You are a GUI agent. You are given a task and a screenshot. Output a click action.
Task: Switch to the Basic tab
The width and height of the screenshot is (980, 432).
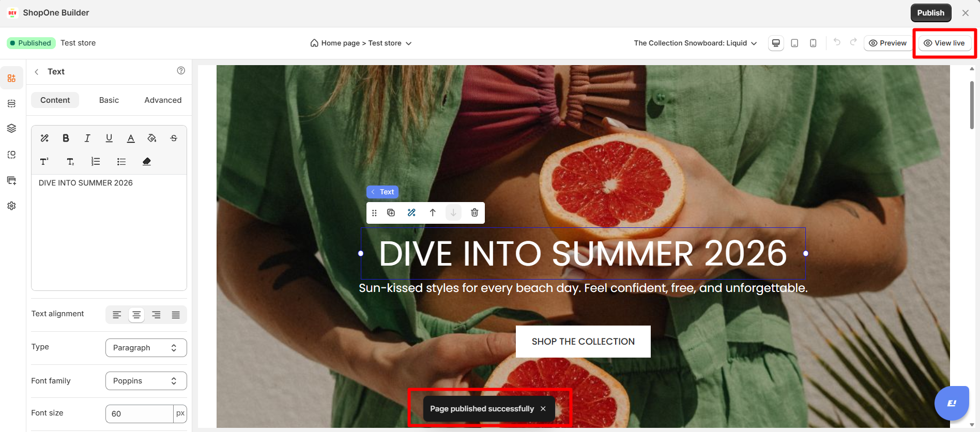point(109,100)
